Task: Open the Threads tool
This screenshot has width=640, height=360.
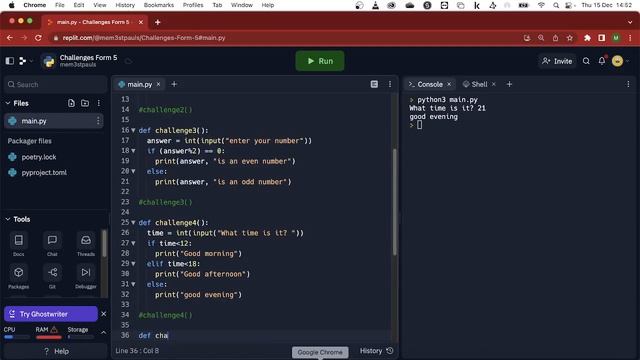Action: click(86, 244)
